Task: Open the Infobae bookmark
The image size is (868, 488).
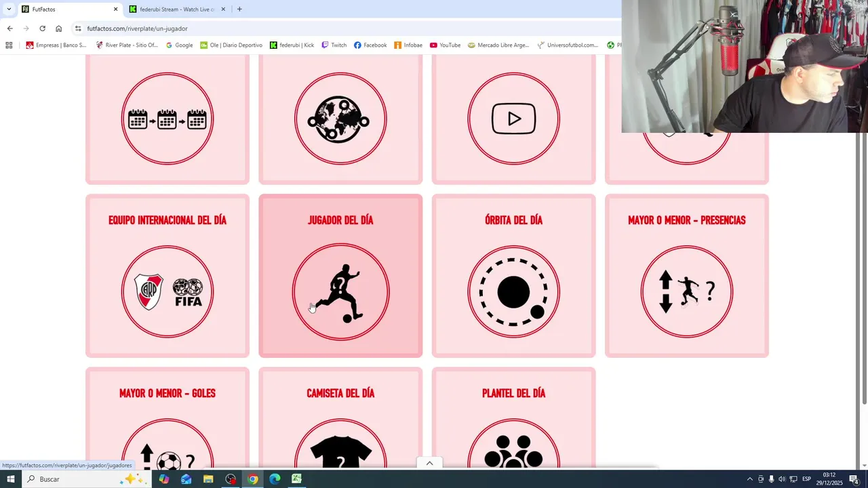Action: tap(408, 45)
